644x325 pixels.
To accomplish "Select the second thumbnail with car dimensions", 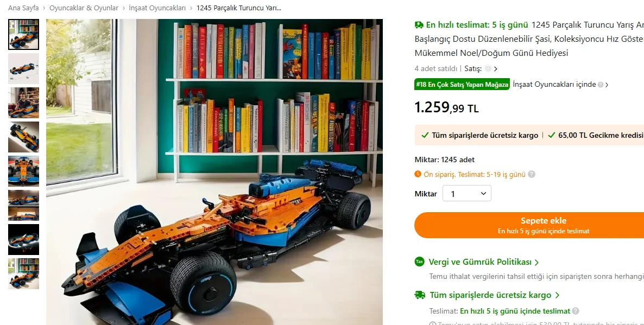I will [24, 68].
